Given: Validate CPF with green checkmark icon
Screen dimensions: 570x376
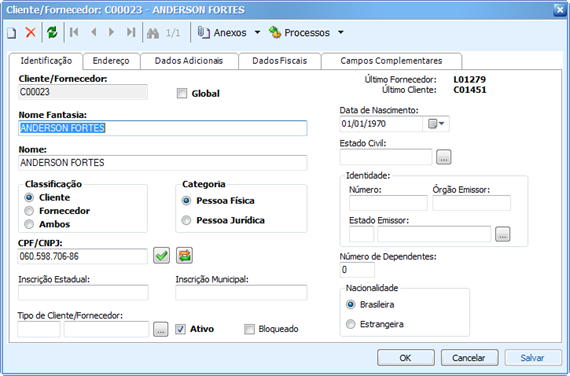Looking at the screenshot, I should (x=161, y=256).
